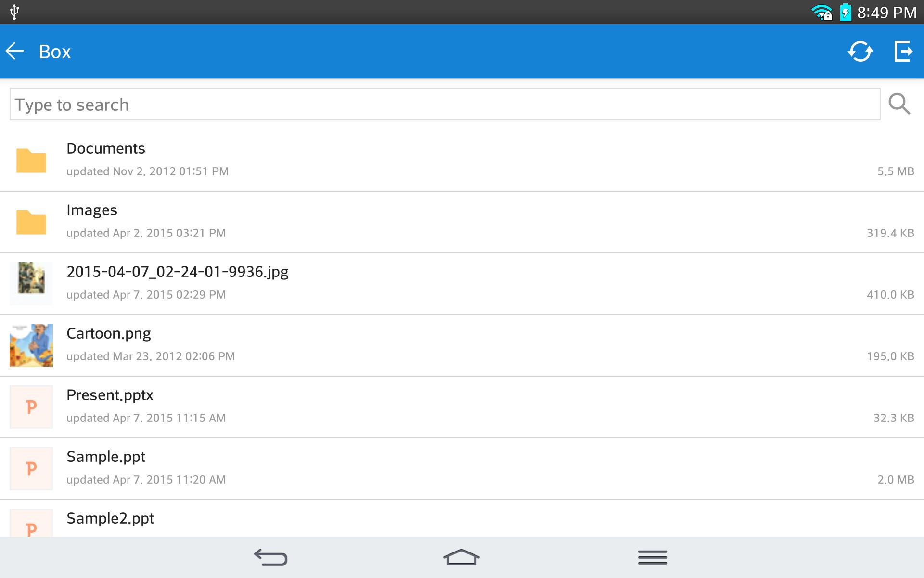
Task: Open the Documents folder entry
Action: 462,160
